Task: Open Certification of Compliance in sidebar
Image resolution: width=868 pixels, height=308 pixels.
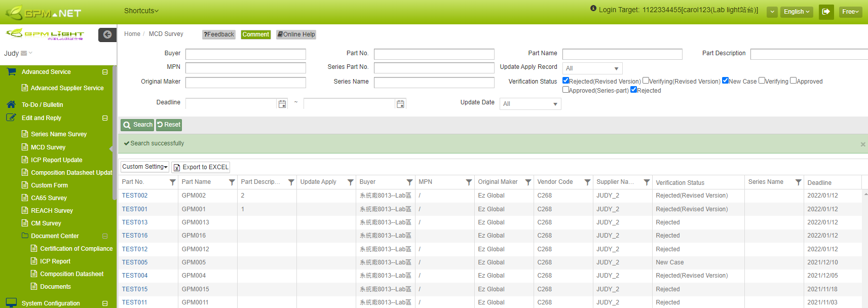Action: click(77, 249)
